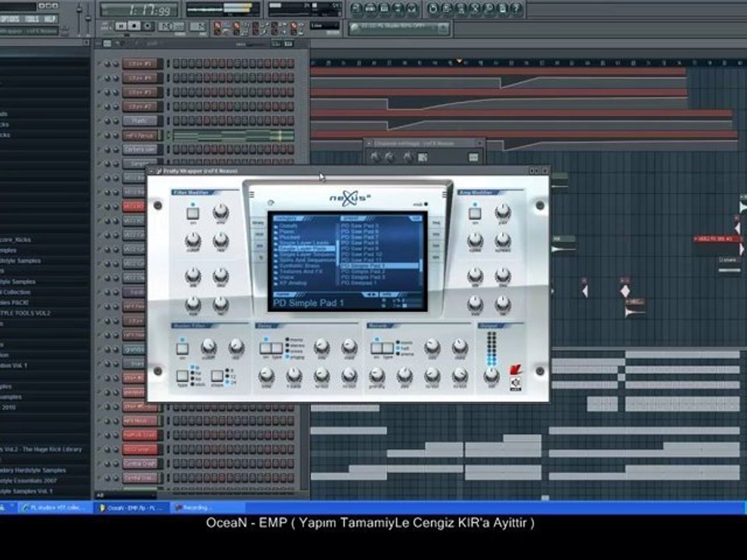The width and height of the screenshot is (747, 560).
Task: Toggle first step of the Plastic channel
Action: coord(176,121)
